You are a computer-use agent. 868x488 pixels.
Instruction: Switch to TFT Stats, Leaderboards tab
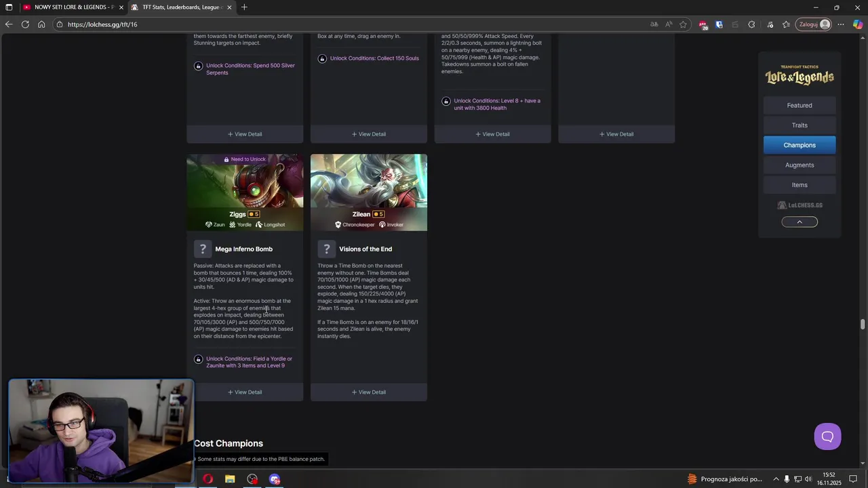pyautogui.click(x=181, y=7)
